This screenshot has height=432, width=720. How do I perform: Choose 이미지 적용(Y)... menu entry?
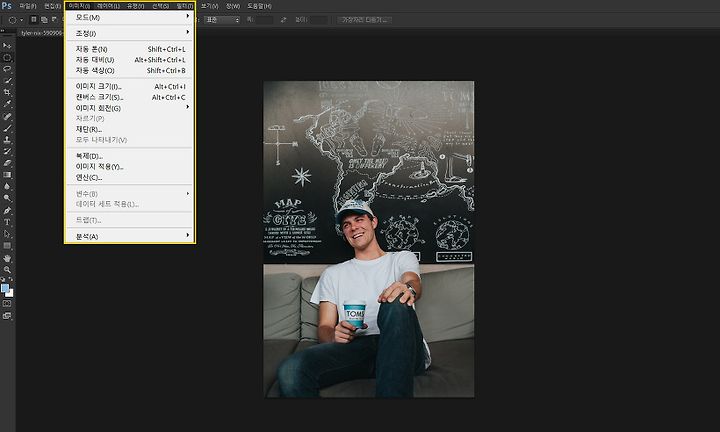pyautogui.click(x=130, y=167)
